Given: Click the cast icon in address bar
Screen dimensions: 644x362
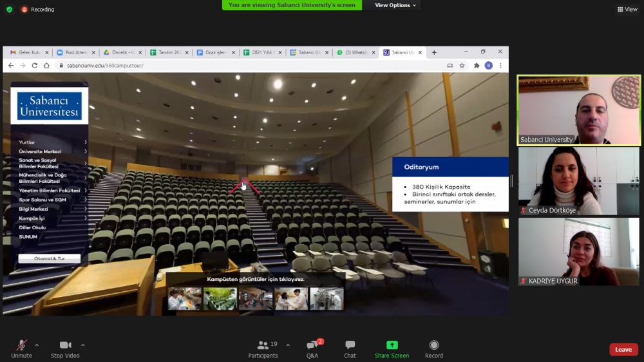Looking at the screenshot, I should 450,65.
